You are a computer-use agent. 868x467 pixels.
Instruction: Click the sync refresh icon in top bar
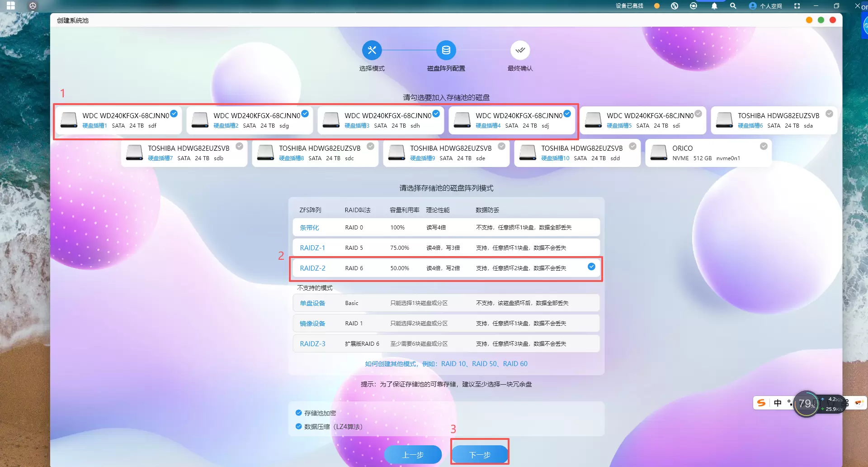[693, 6]
